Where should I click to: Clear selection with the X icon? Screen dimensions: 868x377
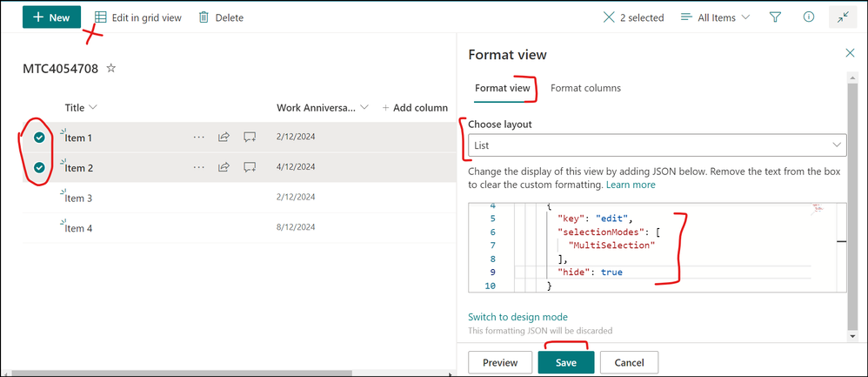608,17
